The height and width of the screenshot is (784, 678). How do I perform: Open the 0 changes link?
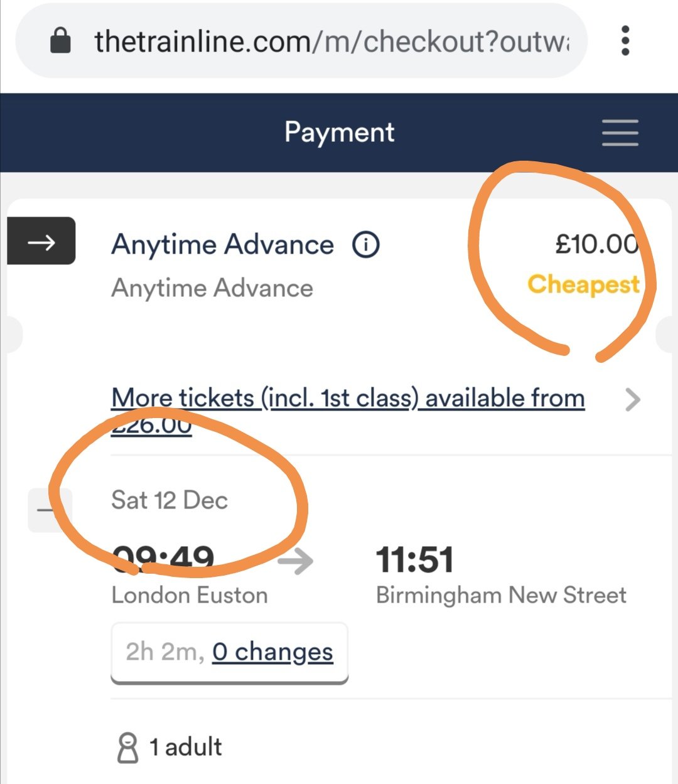[272, 652]
